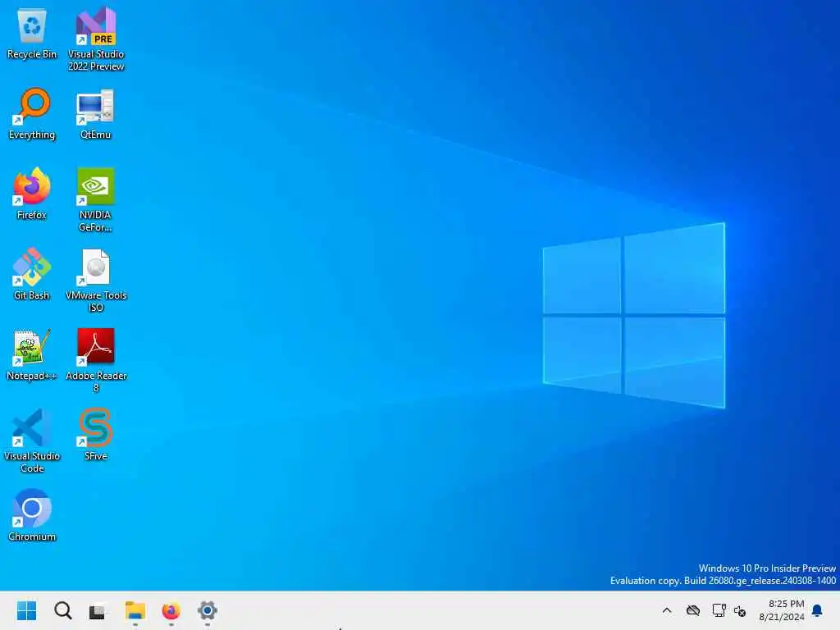
Task: Open the Windows Start menu
Action: 27,610
